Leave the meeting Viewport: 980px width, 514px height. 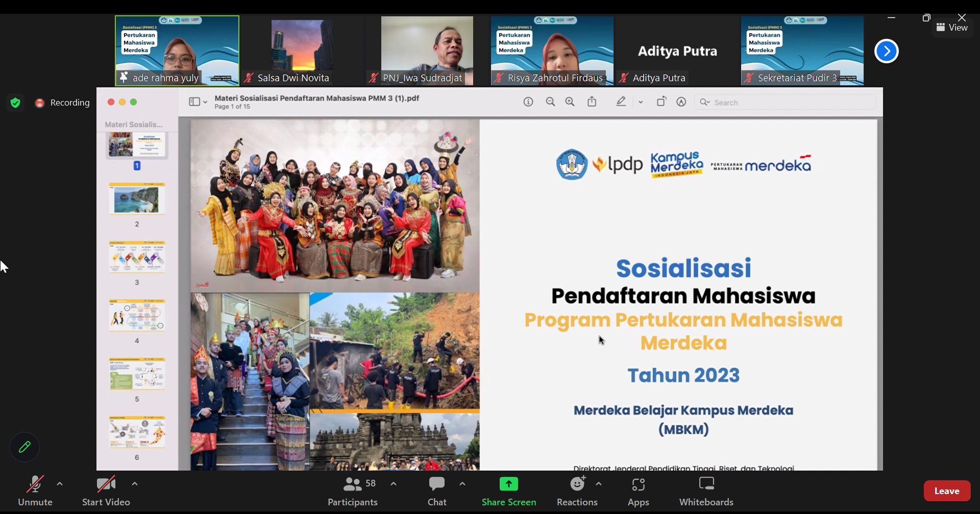pos(947,491)
